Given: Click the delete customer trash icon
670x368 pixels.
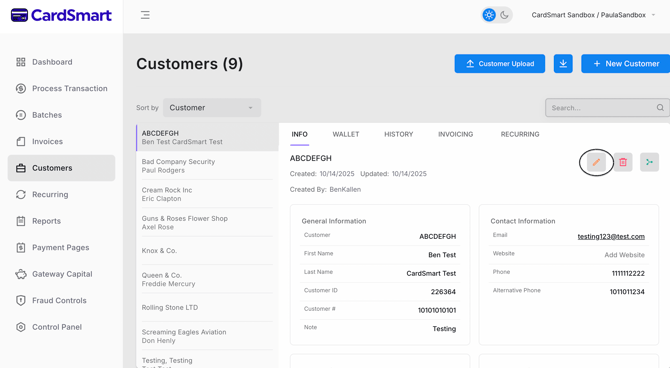Looking at the screenshot, I should (623, 162).
